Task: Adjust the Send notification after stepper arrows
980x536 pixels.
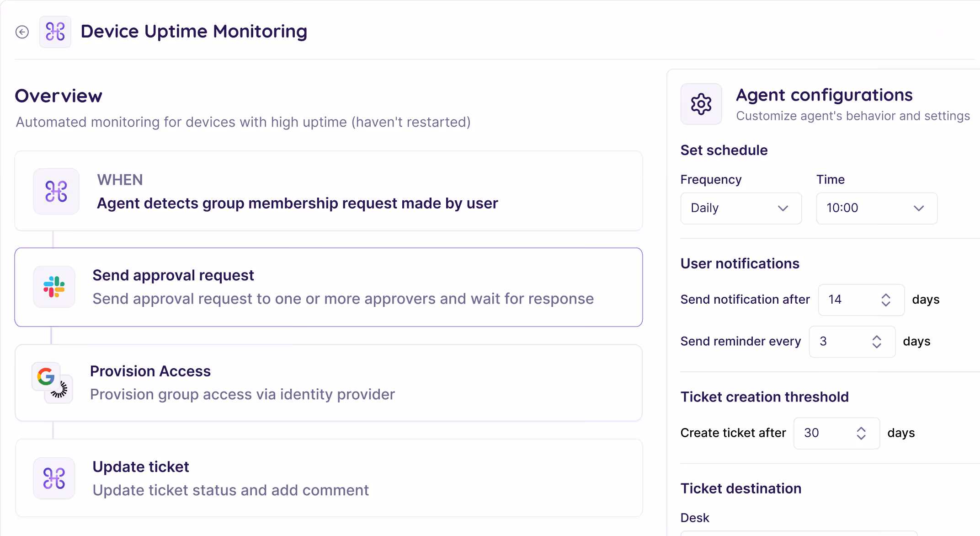Action: (885, 300)
